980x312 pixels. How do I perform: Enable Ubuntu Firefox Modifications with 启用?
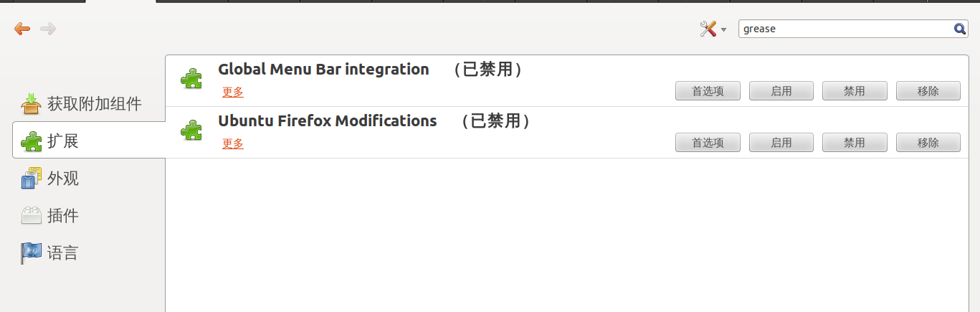(781, 143)
